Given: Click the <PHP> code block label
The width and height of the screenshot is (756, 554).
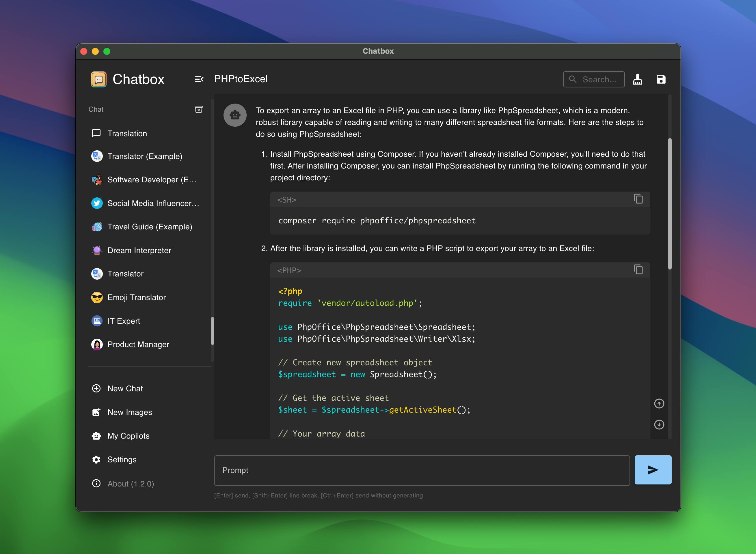Looking at the screenshot, I should coord(289,270).
